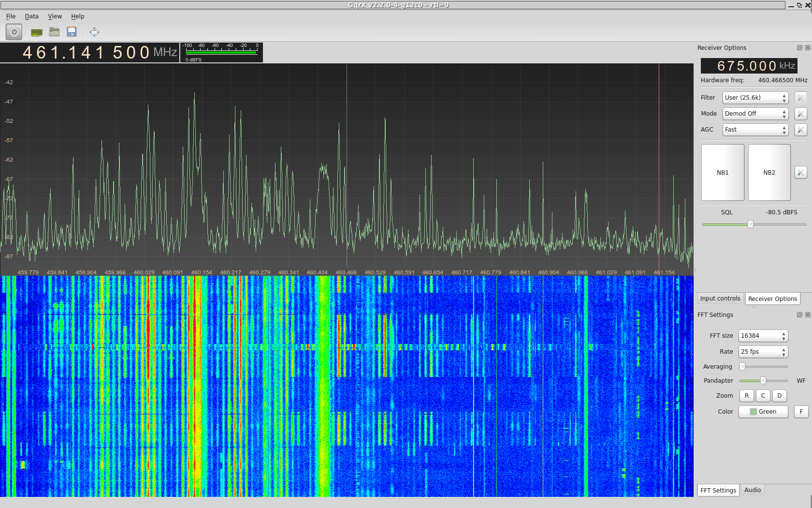Screen dimensions: 812x508
Task: Click the fullscreen arrows toolbar icon
Action: point(94,32)
